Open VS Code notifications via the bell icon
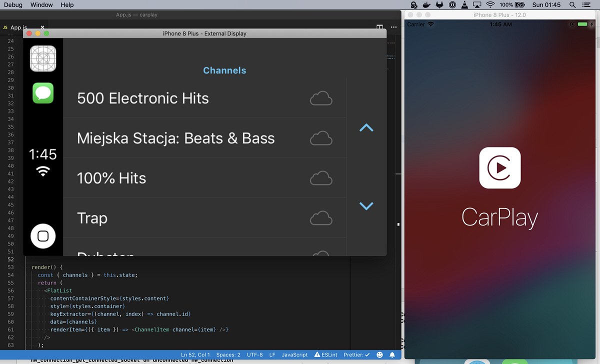600x364 pixels. point(392,354)
